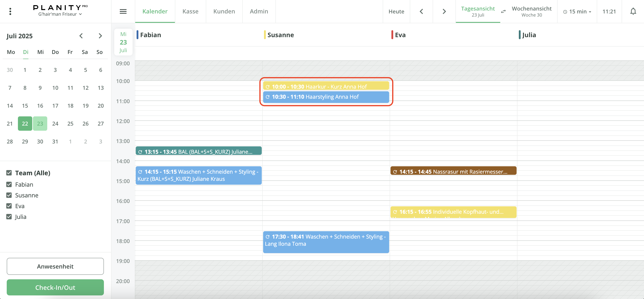The image size is (644, 299).
Task: Go to next day arrow in toolbar
Action: (444, 11)
